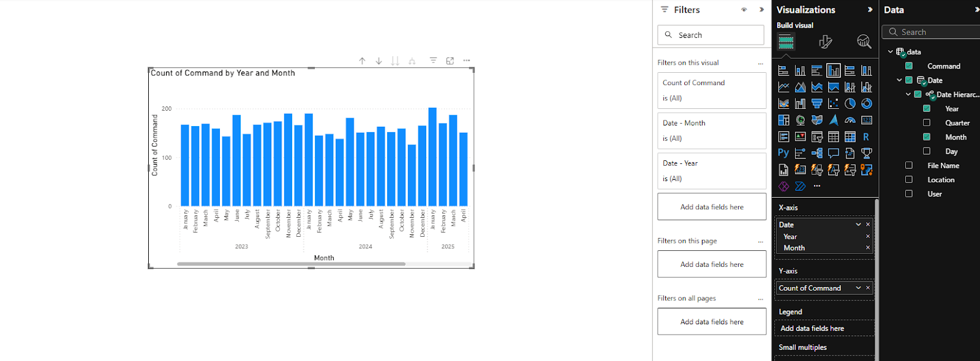Open the Format visual tab
The width and height of the screenshot is (980, 361).
pyautogui.click(x=825, y=42)
